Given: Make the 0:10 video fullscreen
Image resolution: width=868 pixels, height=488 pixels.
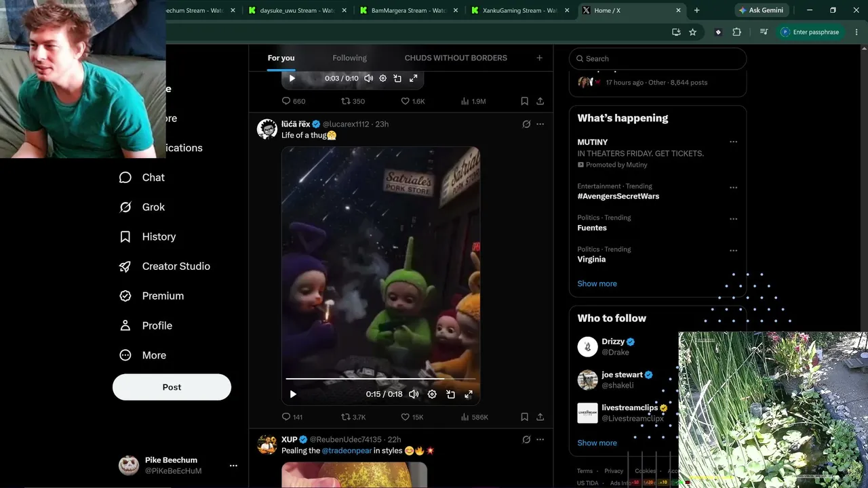Looking at the screenshot, I should (414, 78).
